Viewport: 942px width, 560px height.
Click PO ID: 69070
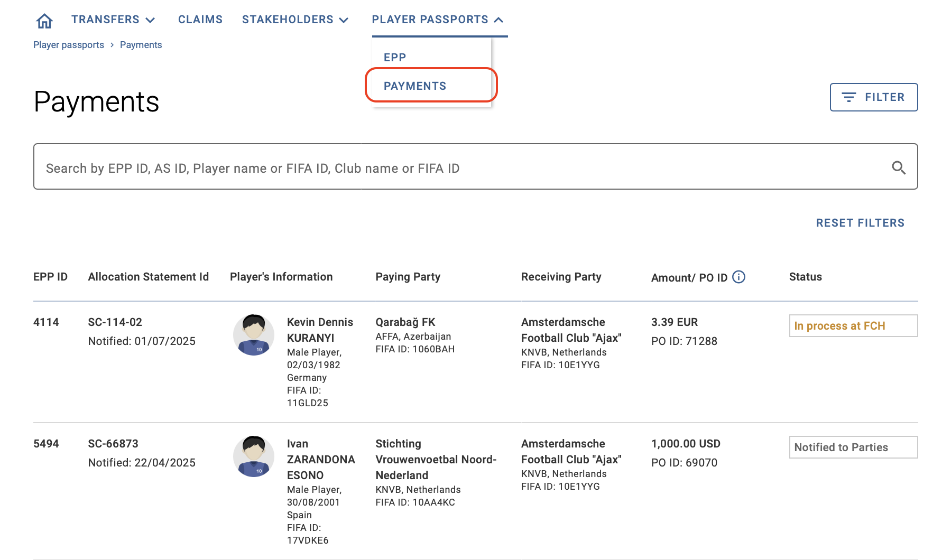pyautogui.click(x=684, y=463)
